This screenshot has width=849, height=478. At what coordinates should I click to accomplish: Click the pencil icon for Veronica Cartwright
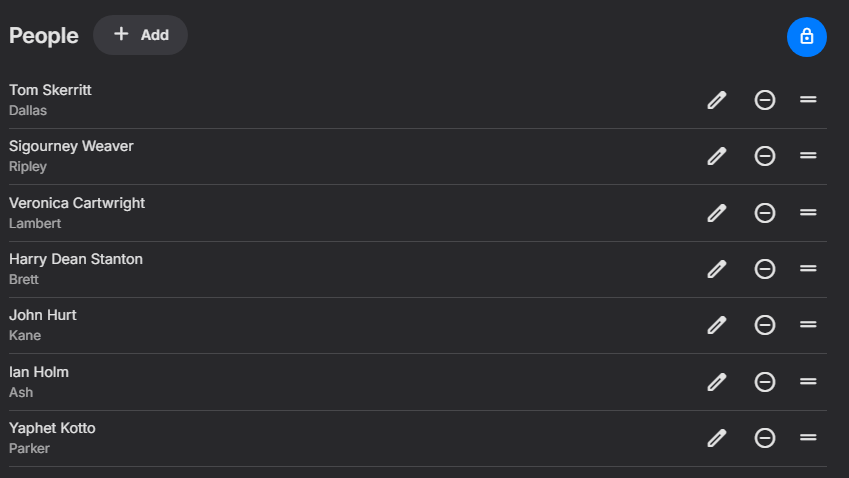(x=717, y=213)
